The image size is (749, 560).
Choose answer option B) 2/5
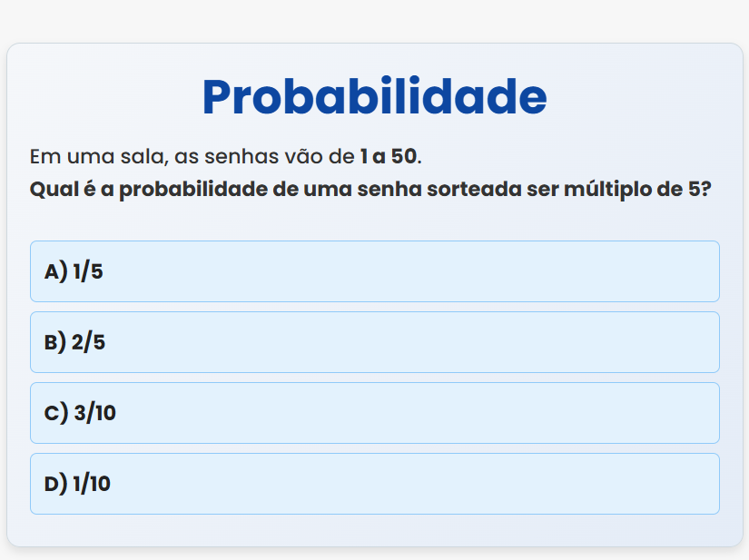tap(374, 342)
